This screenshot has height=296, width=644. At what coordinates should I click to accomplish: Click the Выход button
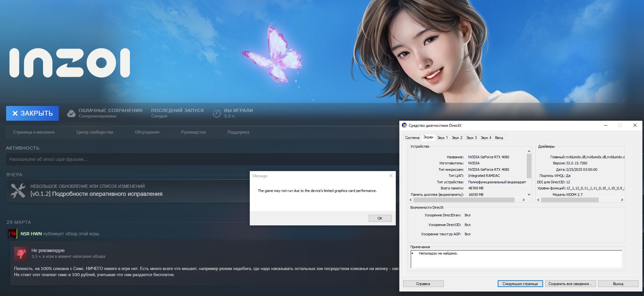coord(618,284)
